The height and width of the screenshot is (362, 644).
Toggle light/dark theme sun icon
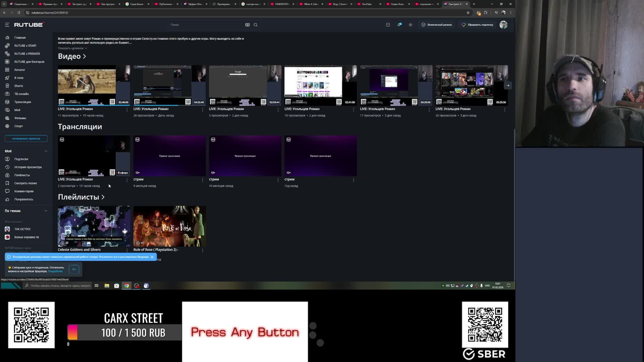[x=411, y=25]
